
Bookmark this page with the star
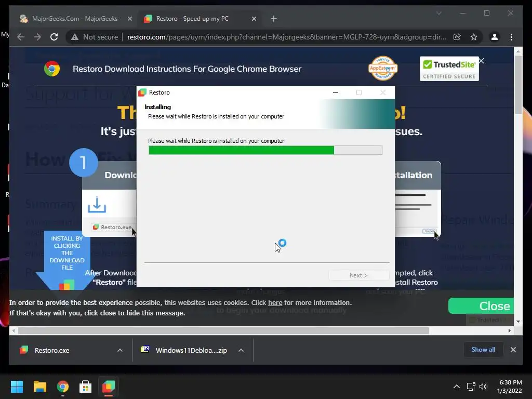[x=474, y=37]
